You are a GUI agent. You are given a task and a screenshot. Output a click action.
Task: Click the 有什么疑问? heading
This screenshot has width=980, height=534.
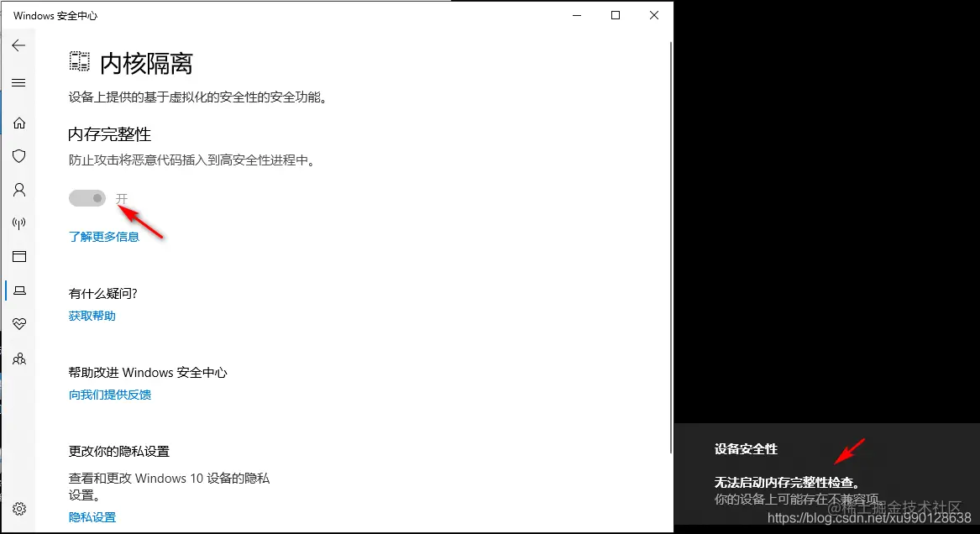pos(103,294)
